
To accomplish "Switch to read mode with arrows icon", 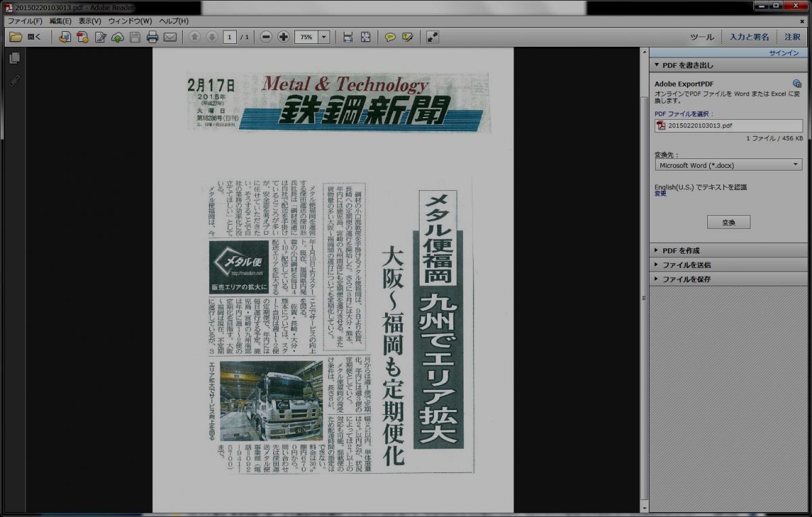I will click(433, 37).
